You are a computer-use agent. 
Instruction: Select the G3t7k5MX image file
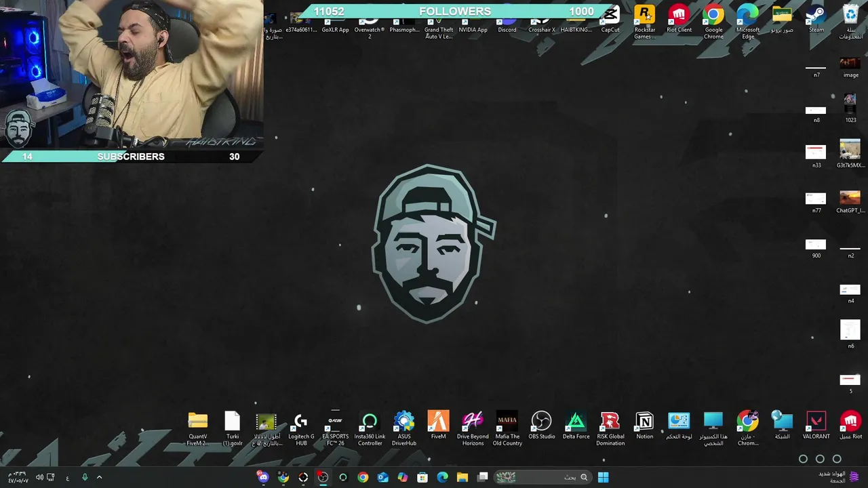pos(850,154)
